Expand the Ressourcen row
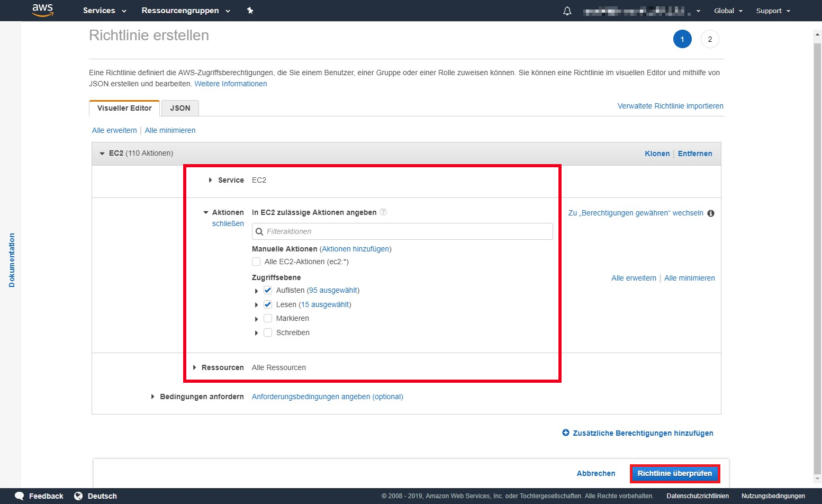 pyautogui.click(x=195, y=367)
